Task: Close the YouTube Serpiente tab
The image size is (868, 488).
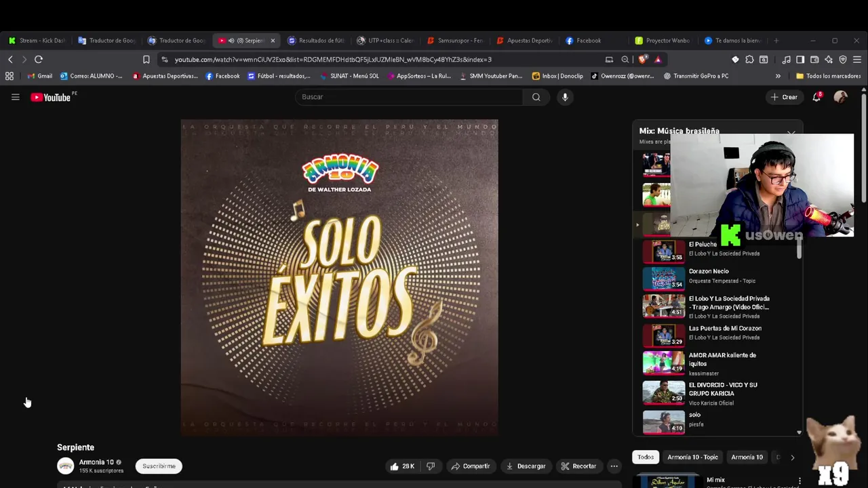Action: coord(273,41)
